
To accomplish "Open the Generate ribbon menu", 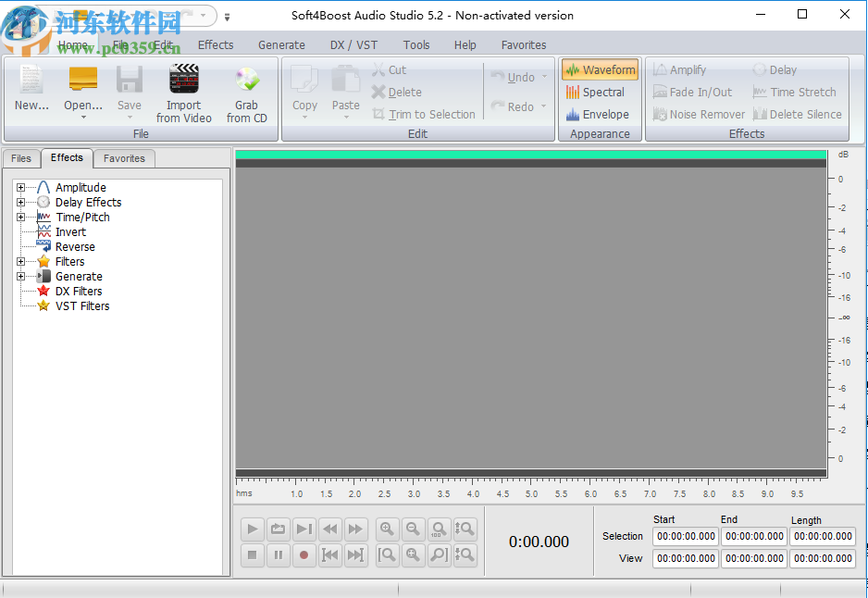I will click(281, 44).
